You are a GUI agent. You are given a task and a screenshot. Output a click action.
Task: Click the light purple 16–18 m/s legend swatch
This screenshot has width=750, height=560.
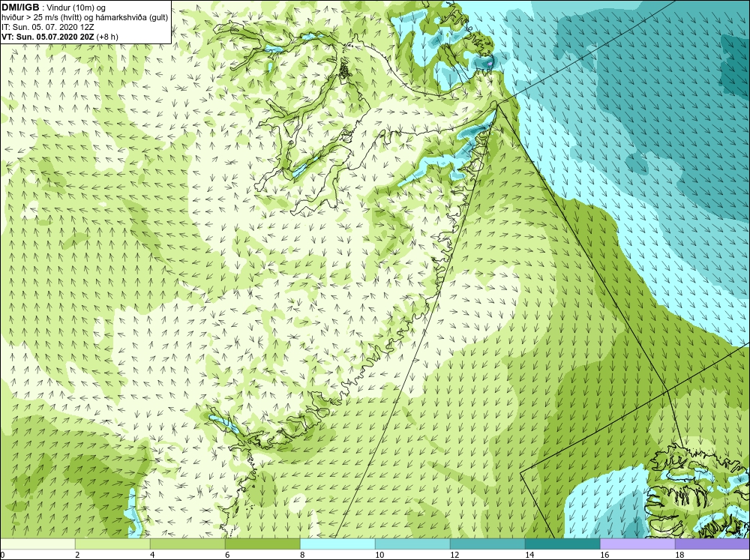click(637, 544)
